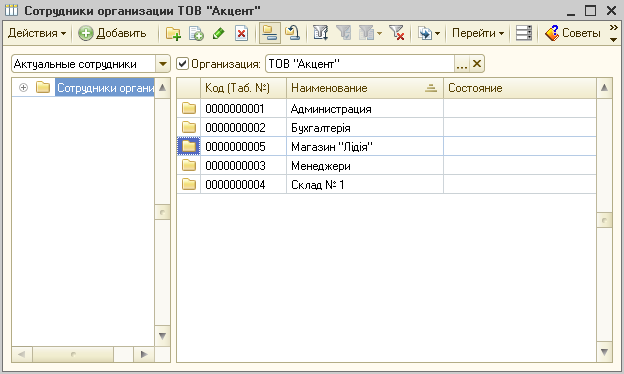Image resolution: width=624 pixels, height=374 pixels.
Task: Click folder icon of Склад № 1 row
Action: tap(189, 185)
